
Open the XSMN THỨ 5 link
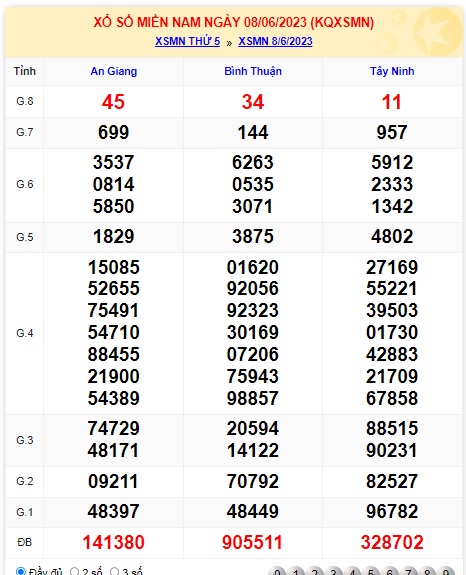[x=187, y=41]
